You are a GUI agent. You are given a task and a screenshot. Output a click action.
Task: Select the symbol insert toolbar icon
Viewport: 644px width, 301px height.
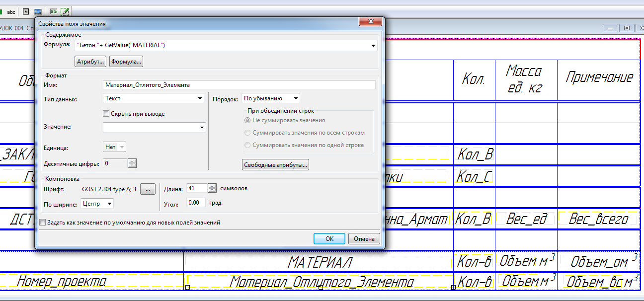[x=26, y=11]
